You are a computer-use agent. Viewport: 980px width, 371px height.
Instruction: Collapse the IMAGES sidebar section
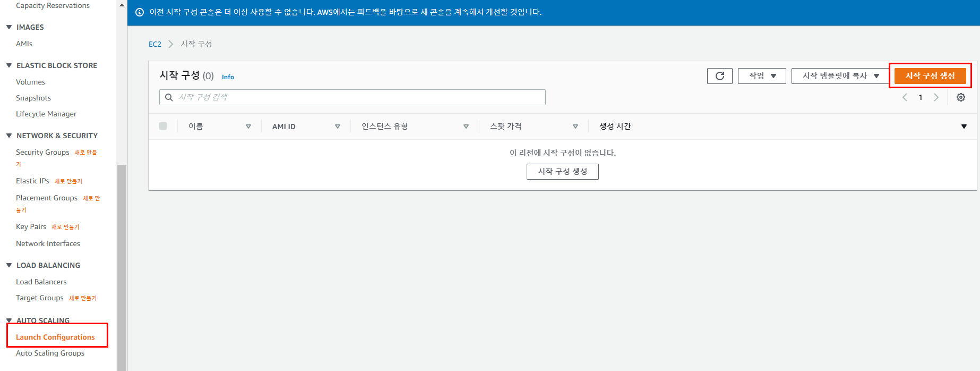pyautogui.click(x=9, y=27)
